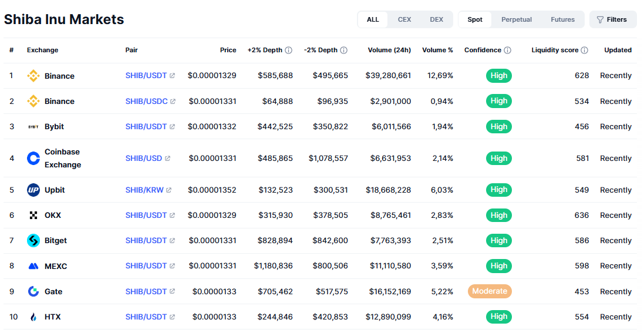Click the Bybit exchange name
This screenshot has width=644, height=333.
click(x=54, y=127)
